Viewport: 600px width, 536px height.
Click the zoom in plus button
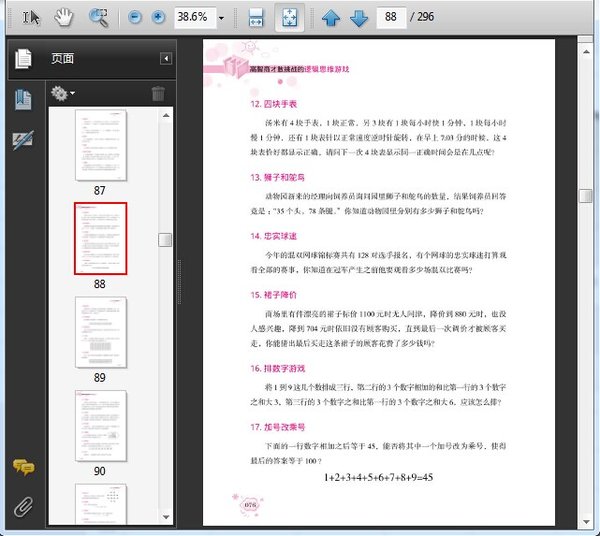158,17
